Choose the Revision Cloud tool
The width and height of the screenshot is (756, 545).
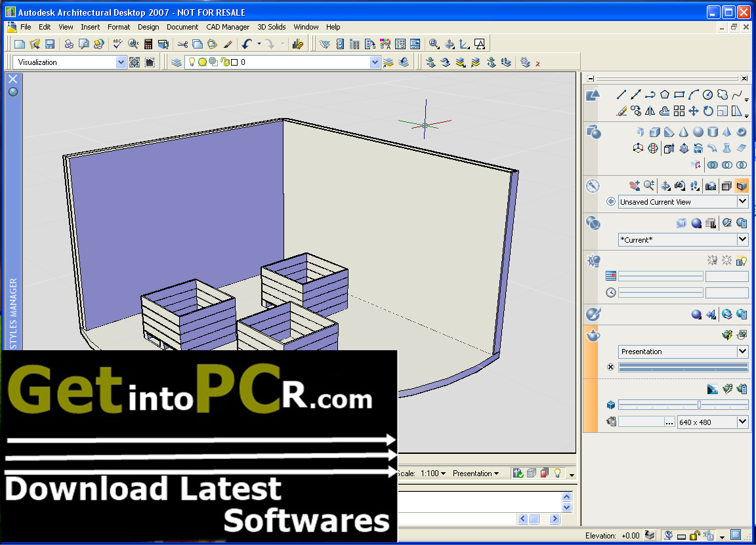[x=723, y=94]
